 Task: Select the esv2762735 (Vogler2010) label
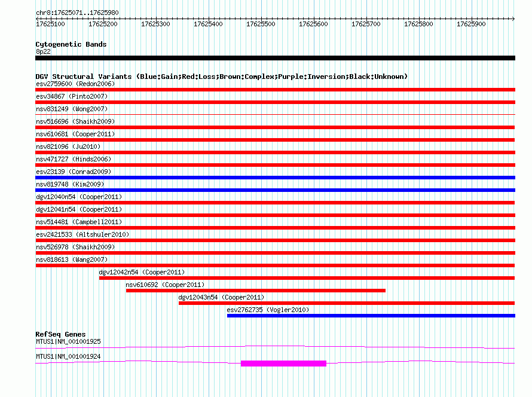tap(268, 310)
